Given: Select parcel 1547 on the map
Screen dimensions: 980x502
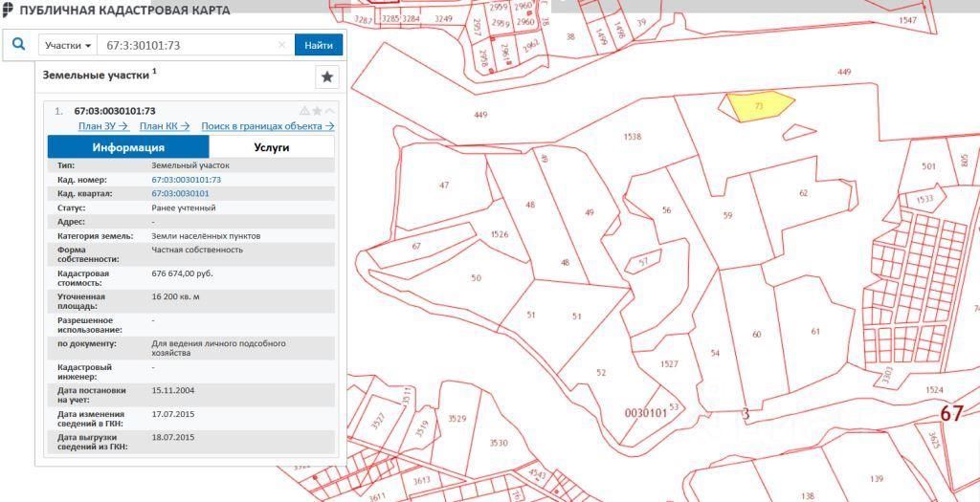Looking at the screenshot, I should click(907, 21).
